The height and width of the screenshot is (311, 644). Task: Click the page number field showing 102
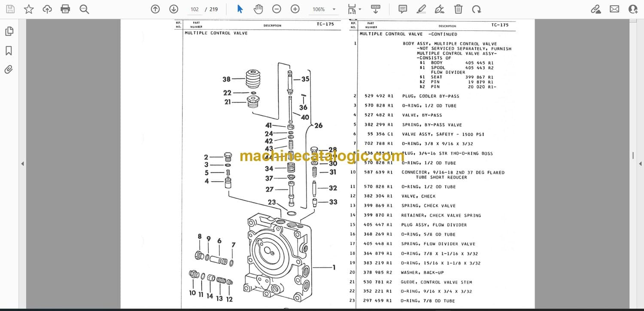194,9
